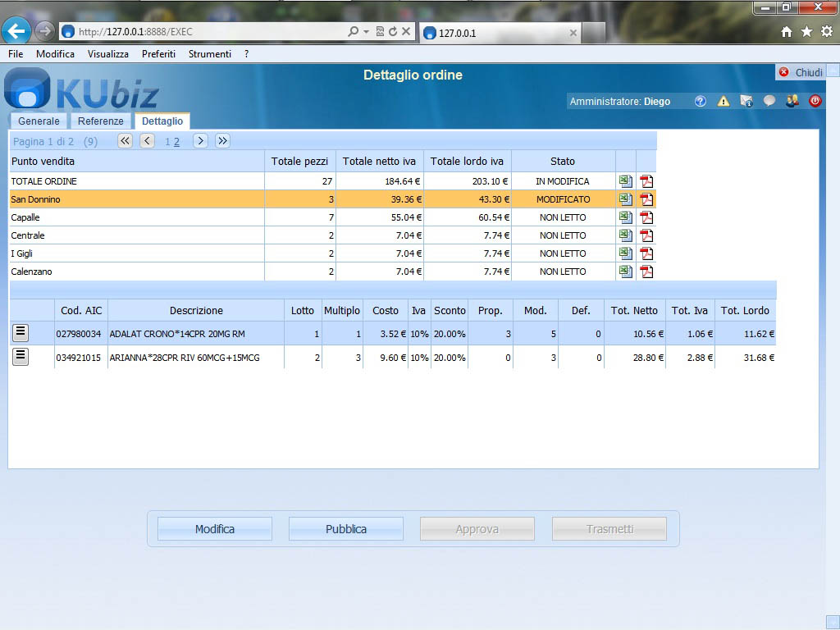The image size is (840, 630).
Task: Go to next page arrow
Action: tap(200, 140)
